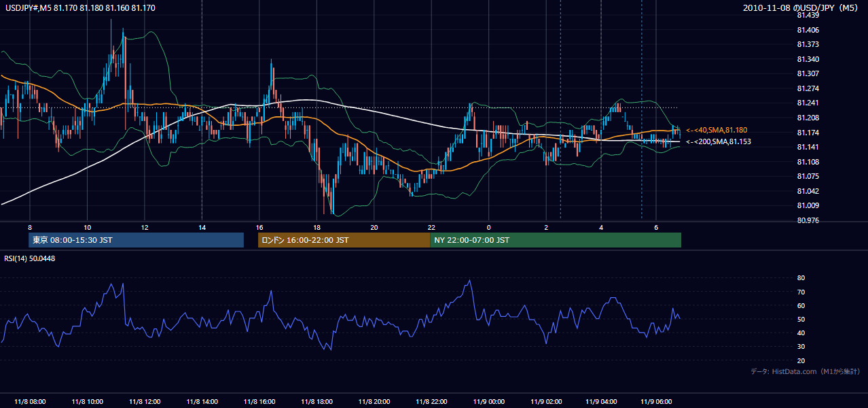The height and width of the screenshot is (408, 868).
Task: Click the 11/8 22:00 bottom time label
Action: coord(431,401)
